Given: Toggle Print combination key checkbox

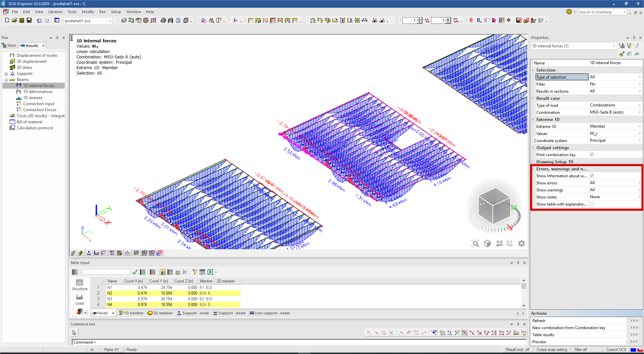Looking at the screenshot, I should (x=592, y=154).
